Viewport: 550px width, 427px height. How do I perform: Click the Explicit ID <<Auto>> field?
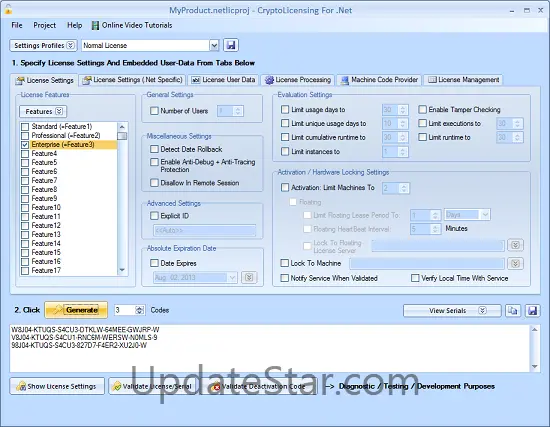(x=204, y=231)
